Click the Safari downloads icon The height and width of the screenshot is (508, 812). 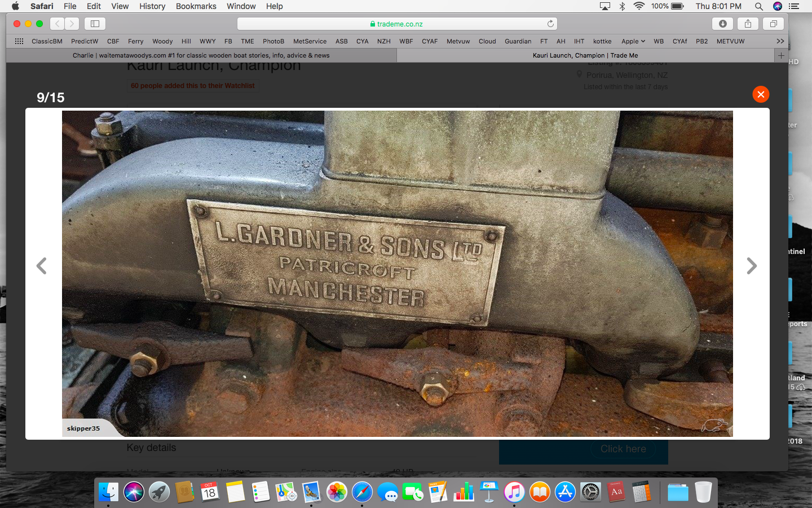click(x=722, y=24)
